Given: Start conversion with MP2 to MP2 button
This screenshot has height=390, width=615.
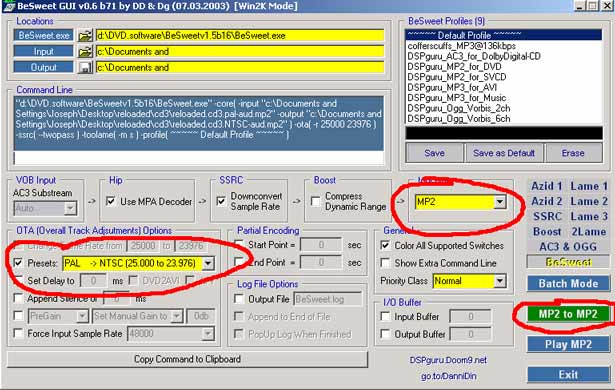Looking at the screenshot, I should 568,314.
